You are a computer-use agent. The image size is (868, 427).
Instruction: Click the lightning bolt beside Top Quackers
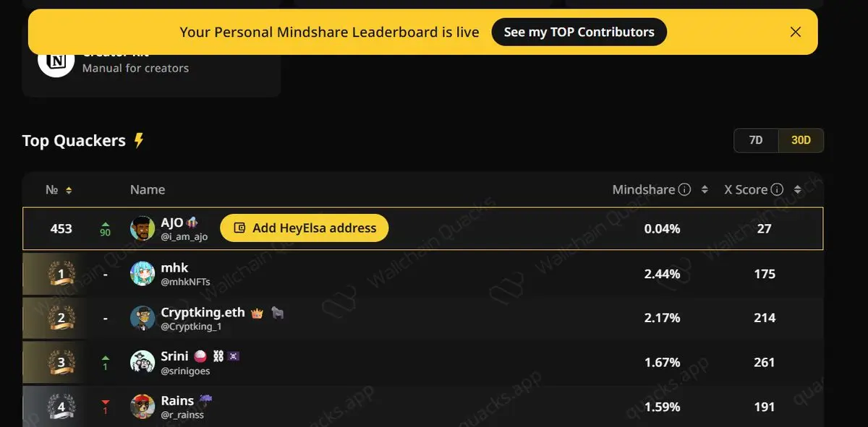[x=139, y=140]
